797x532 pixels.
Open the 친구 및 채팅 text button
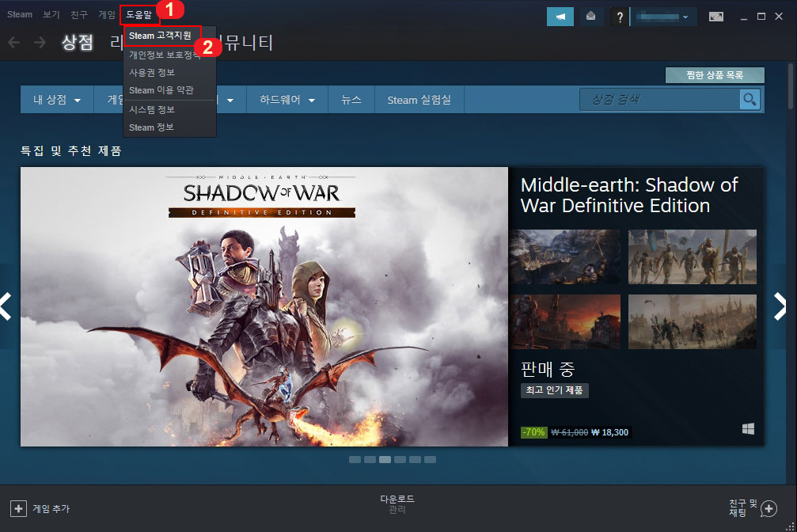[x=742, y=507]
